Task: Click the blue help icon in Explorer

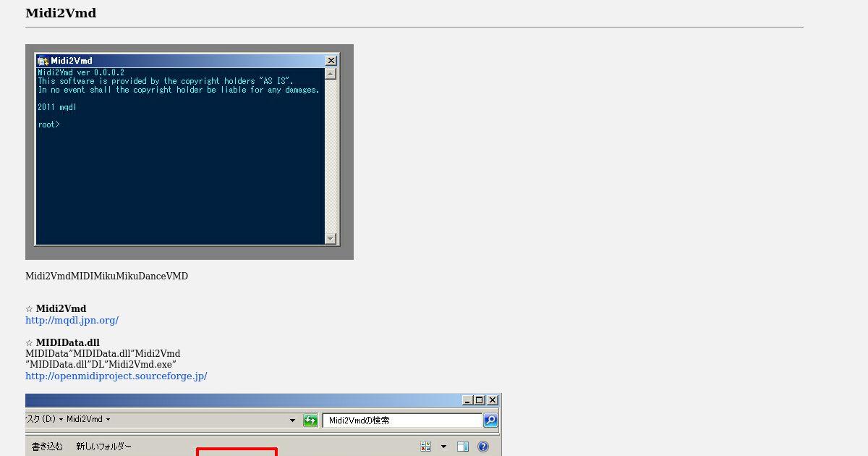Action: point(483,447)
